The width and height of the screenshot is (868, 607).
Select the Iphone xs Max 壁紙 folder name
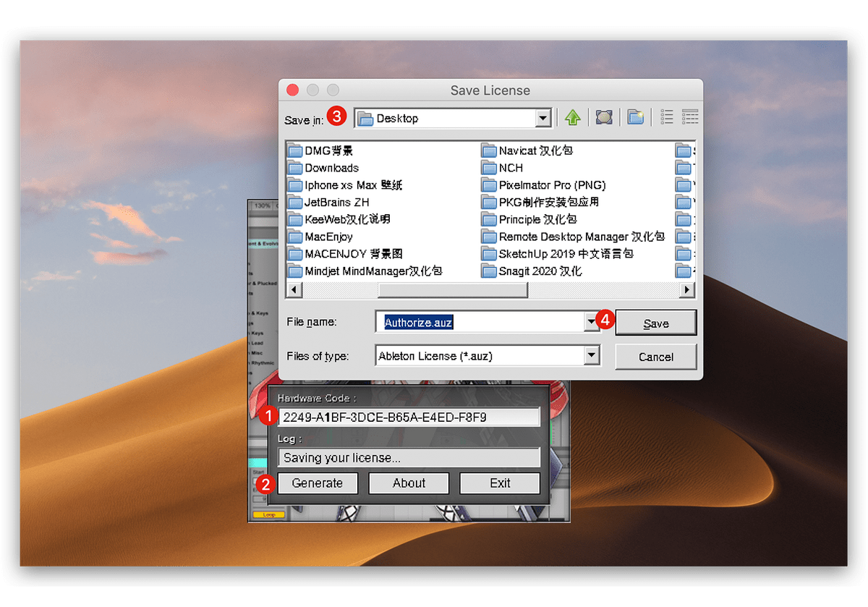coord(354,185)
